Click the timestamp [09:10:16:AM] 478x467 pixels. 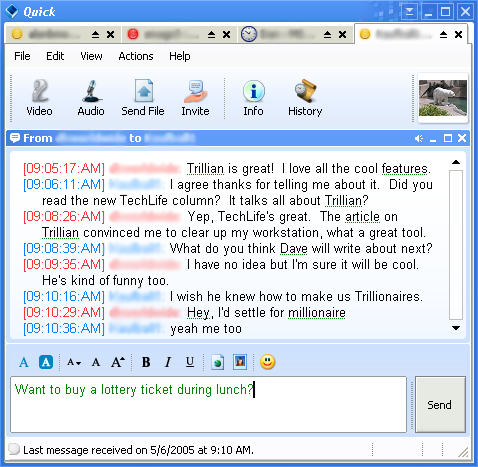(64, 296)
